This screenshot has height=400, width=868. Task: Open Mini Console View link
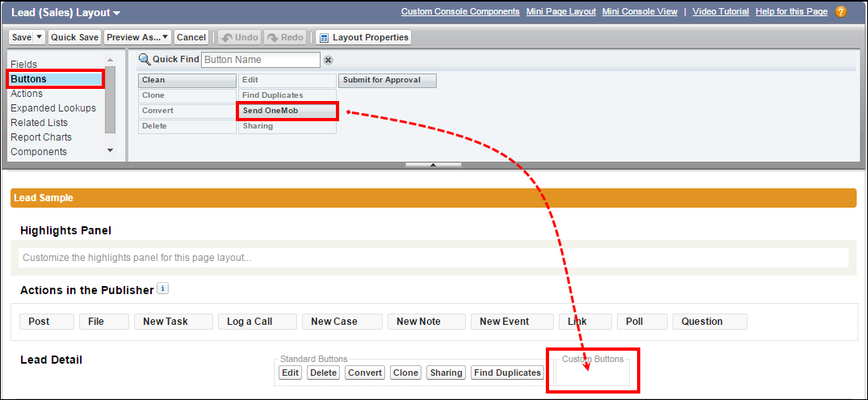640,11
